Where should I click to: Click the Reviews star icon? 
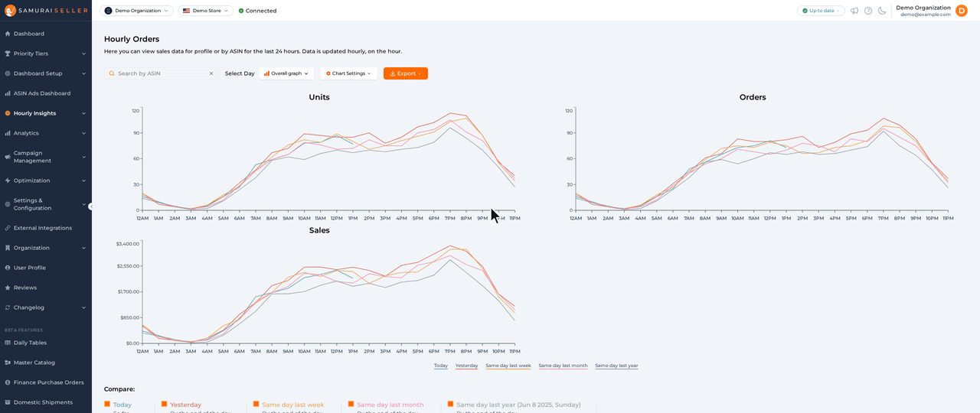(x=8, y=288)
